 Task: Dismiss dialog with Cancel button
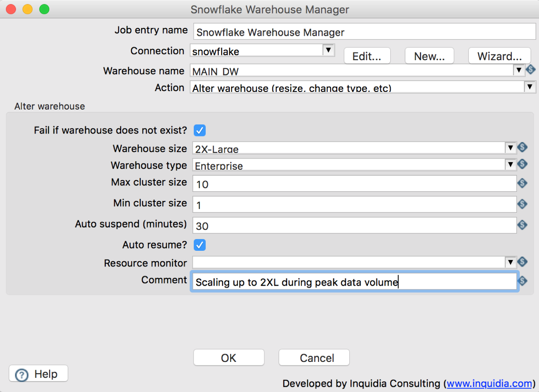click(x=314, y=357)
